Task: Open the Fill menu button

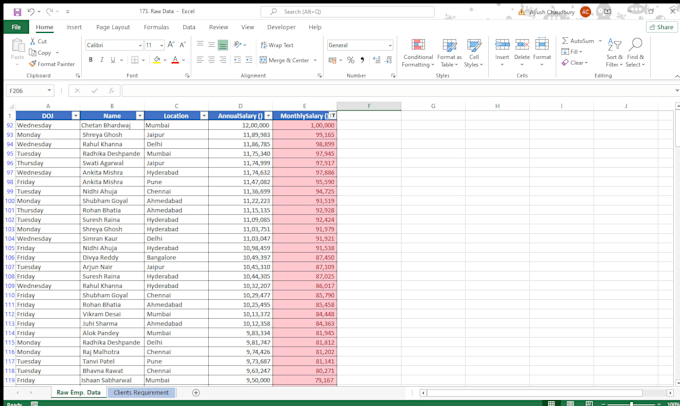Action: coord(572,52)
